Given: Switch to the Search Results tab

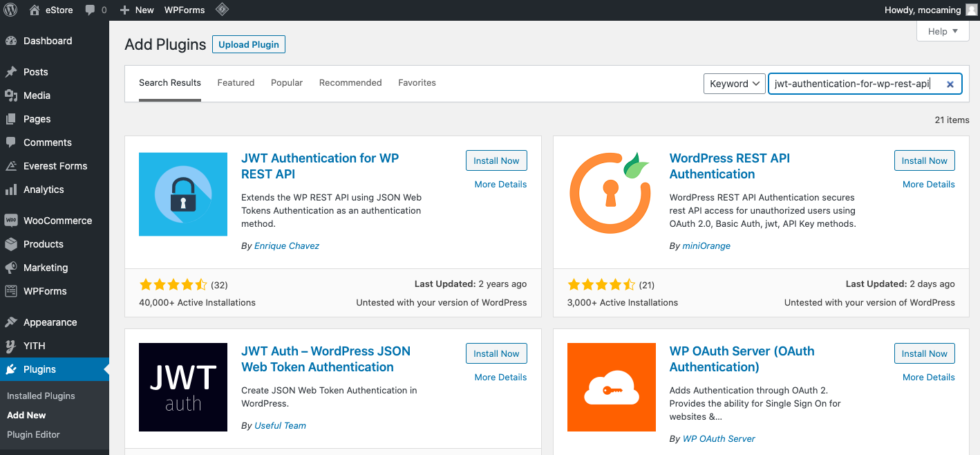Looking at the screenshot, I should tap(170, 82).
